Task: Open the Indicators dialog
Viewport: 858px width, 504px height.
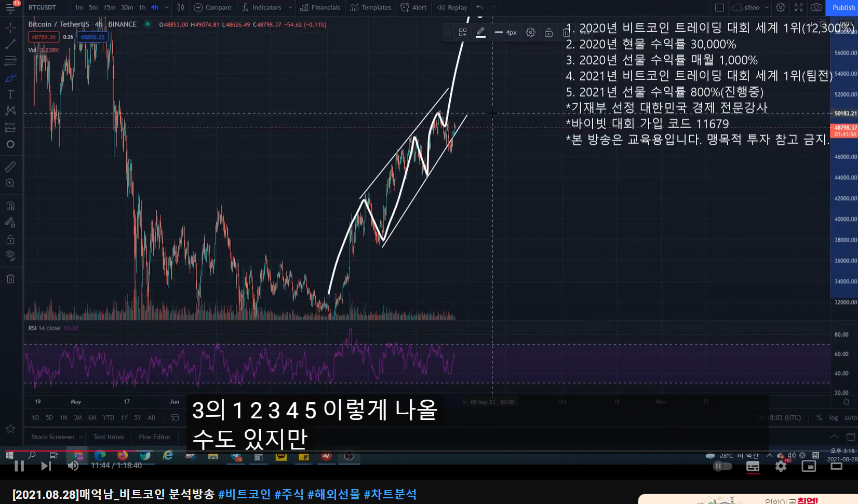Action: (262, 7)
